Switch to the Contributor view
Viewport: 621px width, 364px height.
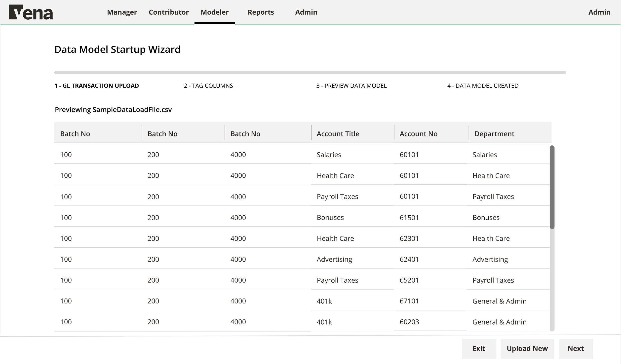click(x=168, y=12)
